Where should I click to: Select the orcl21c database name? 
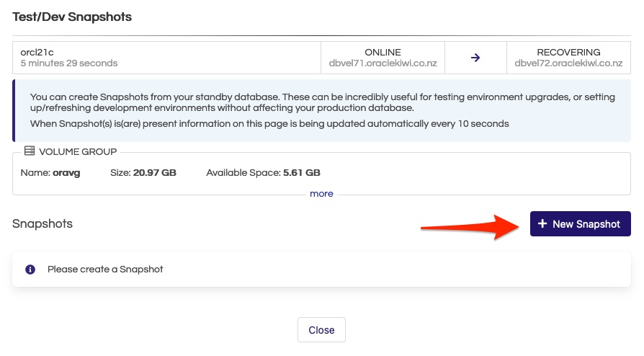pos(37,52)
